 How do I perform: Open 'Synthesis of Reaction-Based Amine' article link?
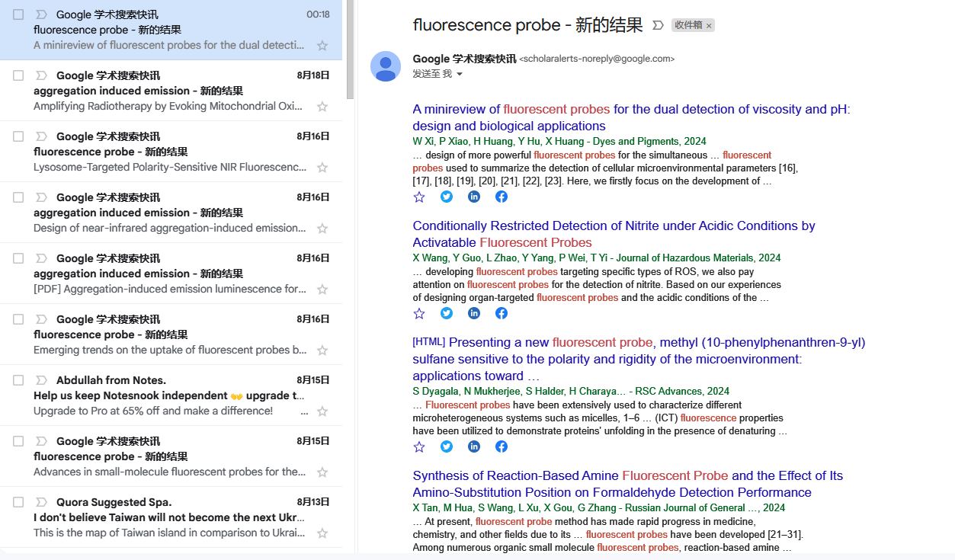coord(627,484)
